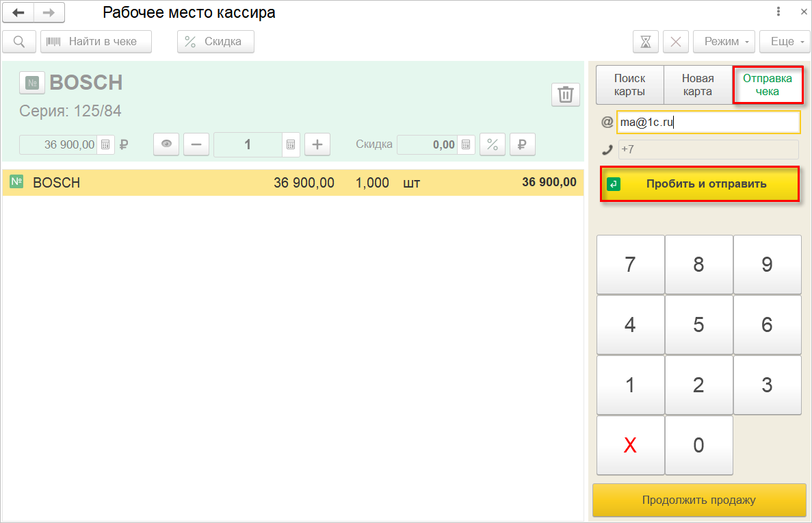Switch to the 'Новая карта' tab

coord(698,85)
